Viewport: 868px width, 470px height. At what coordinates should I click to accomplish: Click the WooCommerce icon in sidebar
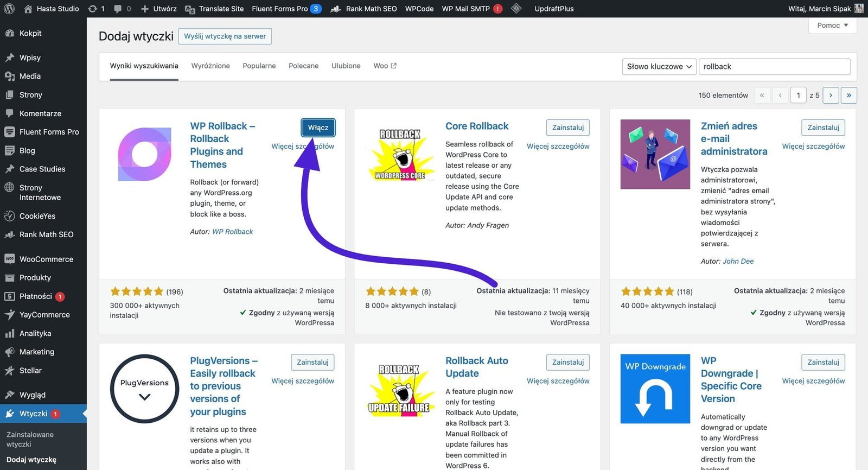click(9, 259)
